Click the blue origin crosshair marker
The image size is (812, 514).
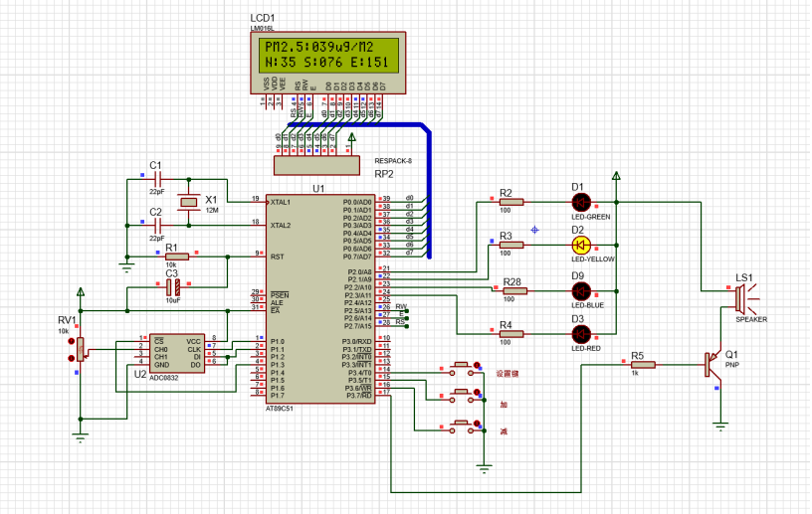[535, 230]
